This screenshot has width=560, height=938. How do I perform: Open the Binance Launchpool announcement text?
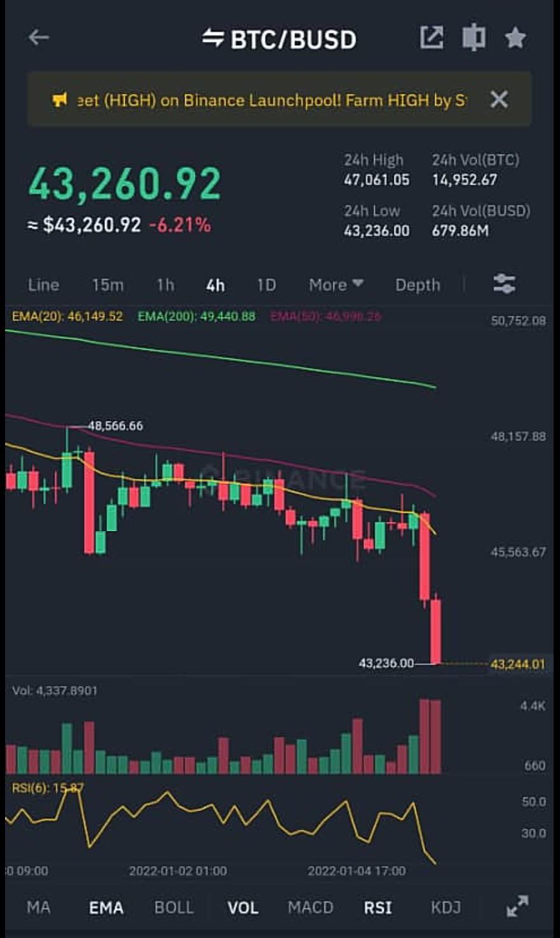(x=272, y=100)
